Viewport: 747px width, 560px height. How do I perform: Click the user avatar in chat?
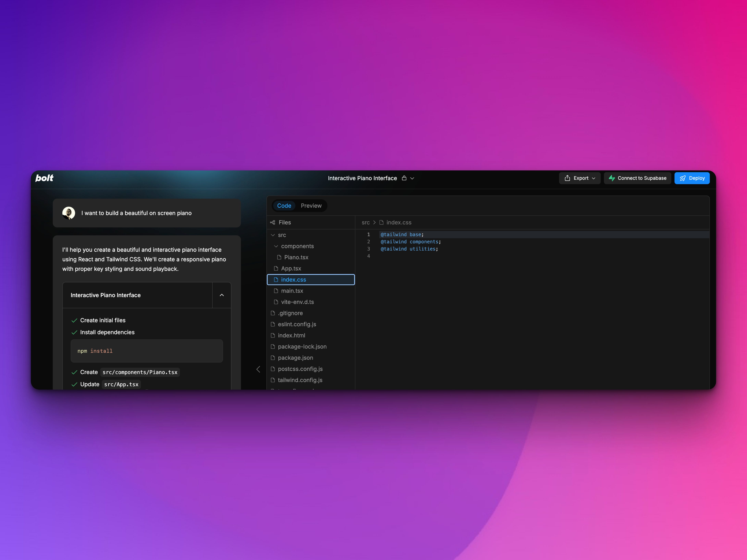click(69, 213)
